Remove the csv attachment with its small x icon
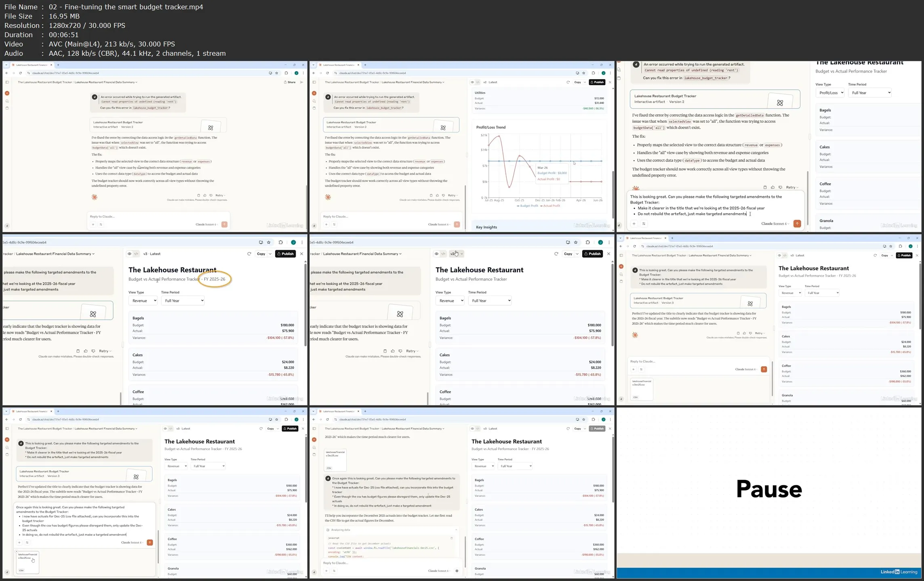This screenshot has height=581, width=924. 17,551
